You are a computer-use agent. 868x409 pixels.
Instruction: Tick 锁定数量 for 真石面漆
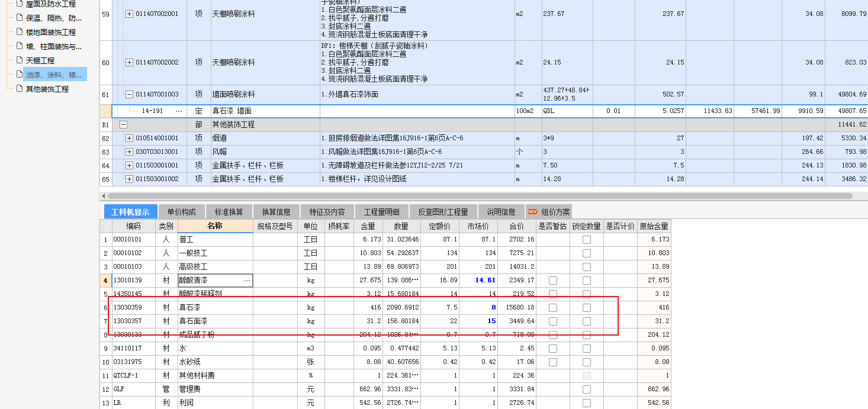[x=587, y=321]
